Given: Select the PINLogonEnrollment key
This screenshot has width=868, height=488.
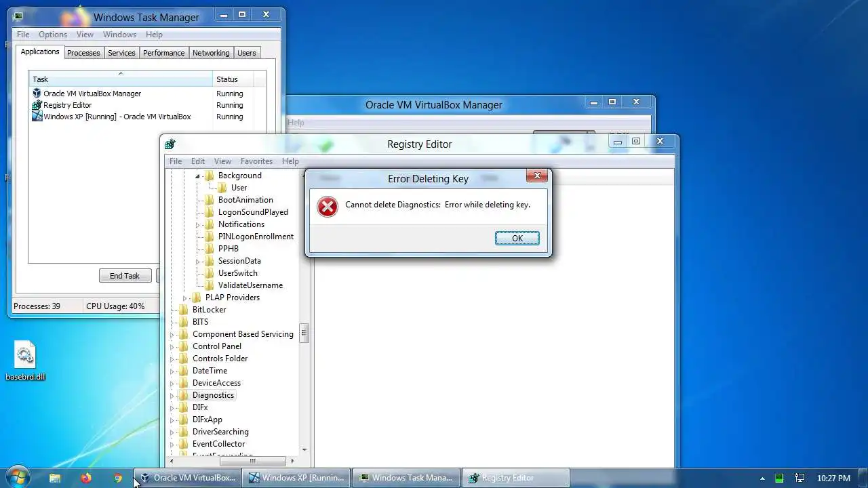Looking at the screenshot, I should tap(256, 237).
